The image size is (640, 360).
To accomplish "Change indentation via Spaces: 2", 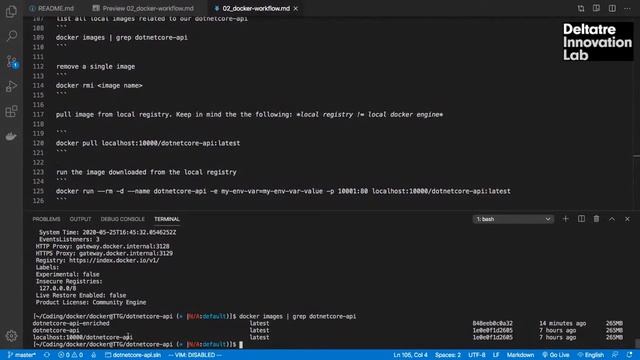I will point(447,355).
